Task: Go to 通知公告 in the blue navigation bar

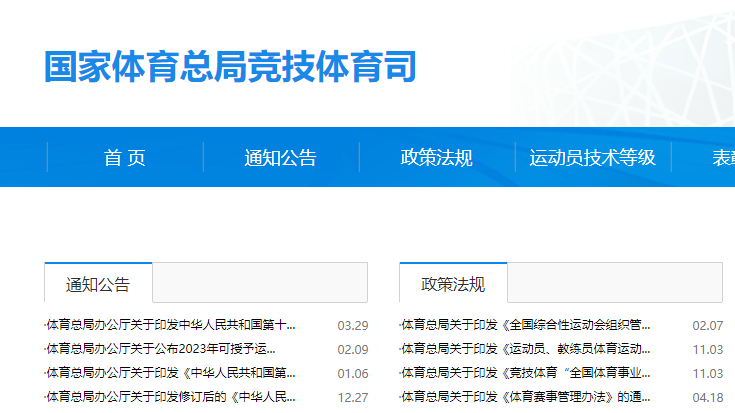Action: click(280, 157)
